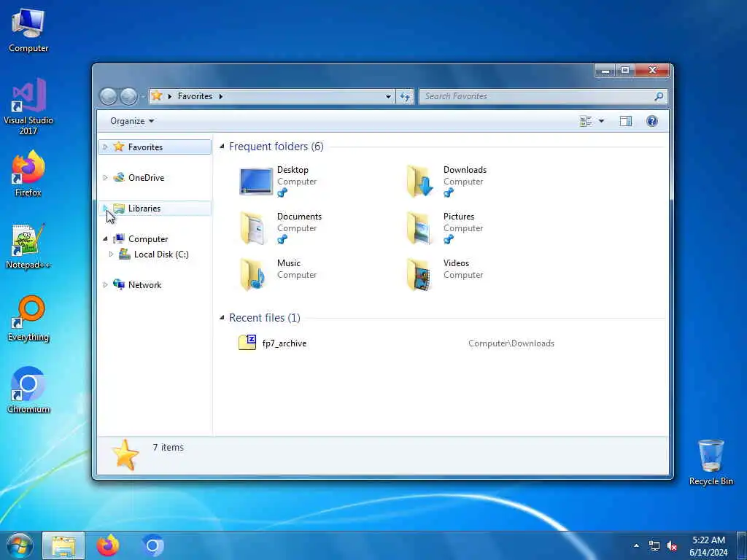747x560 pixels.
Task: Collapse the Computer tree node
Action: [x=105, y=239]
